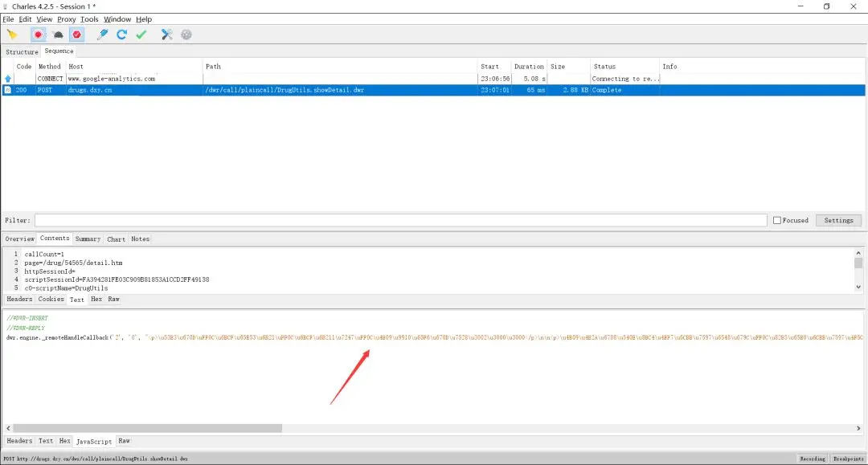Sort by the Info column header
Screen dimensions: 868x465
pos(762,67)
